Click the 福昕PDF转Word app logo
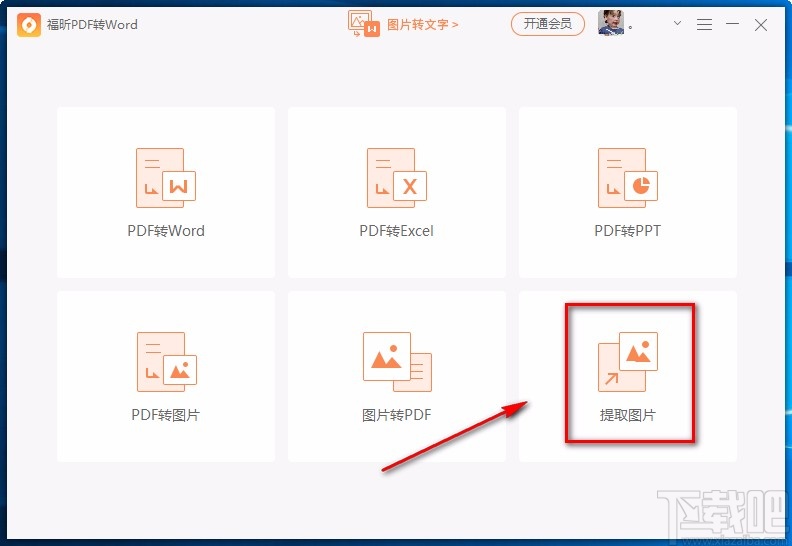Image resolution: width=792 pixels, height=546 pixels. [x=29, y=25]
